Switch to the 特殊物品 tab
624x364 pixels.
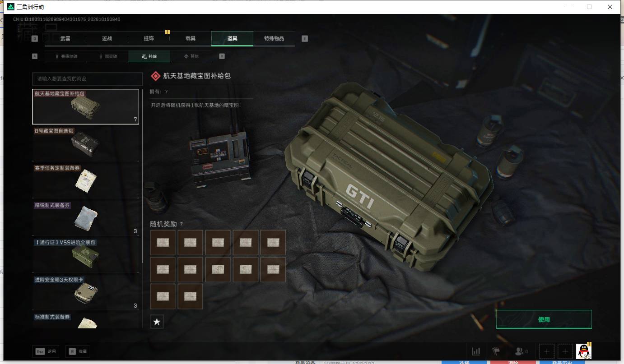(x=274, y=38)
